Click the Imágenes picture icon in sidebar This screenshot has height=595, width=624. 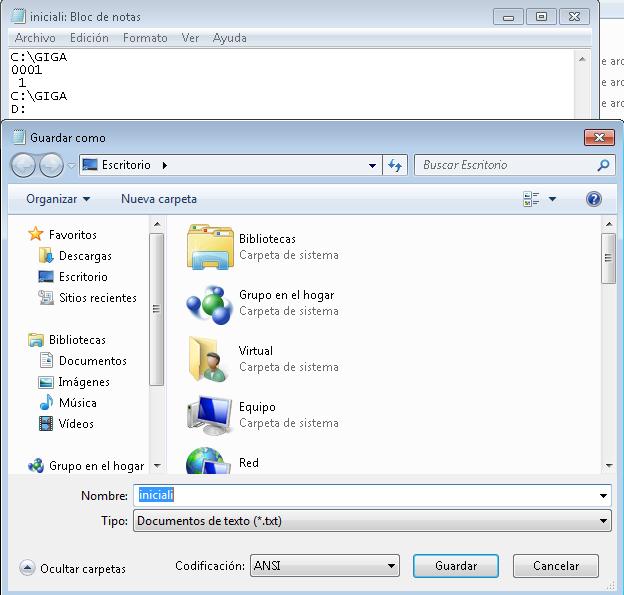46,382
